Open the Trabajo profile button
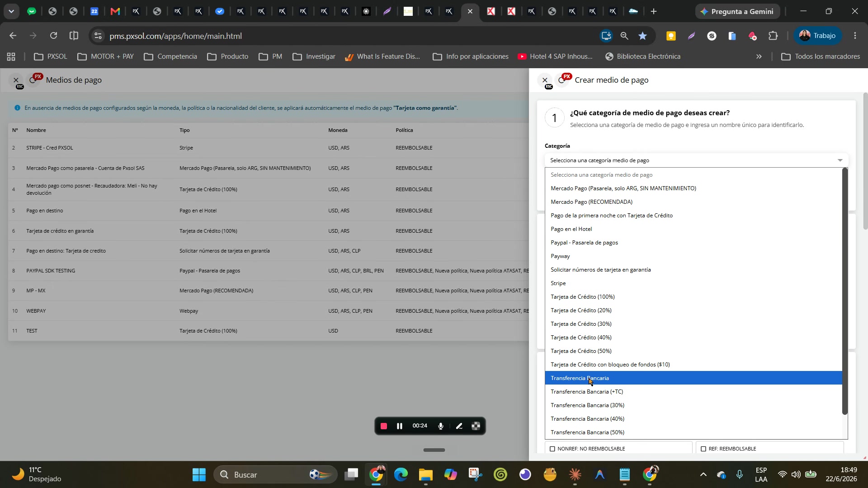The width and height of the screenshot is (868, 488). [817, 36]
